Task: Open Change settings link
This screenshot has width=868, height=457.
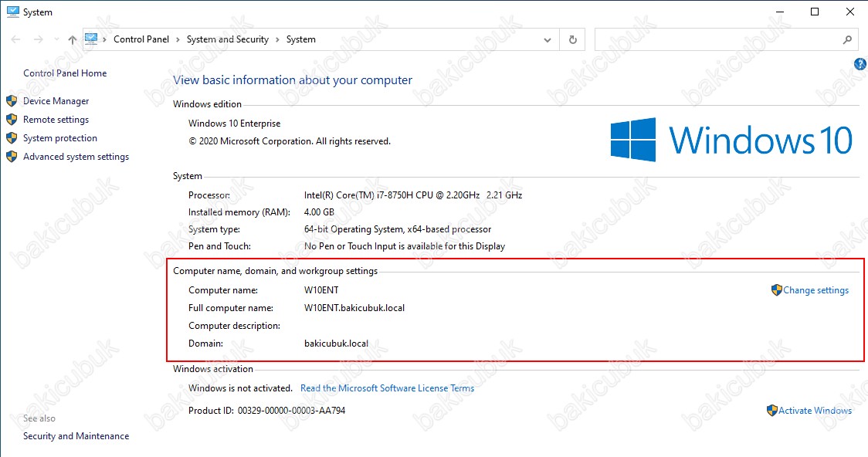Action: click(816, 290)
